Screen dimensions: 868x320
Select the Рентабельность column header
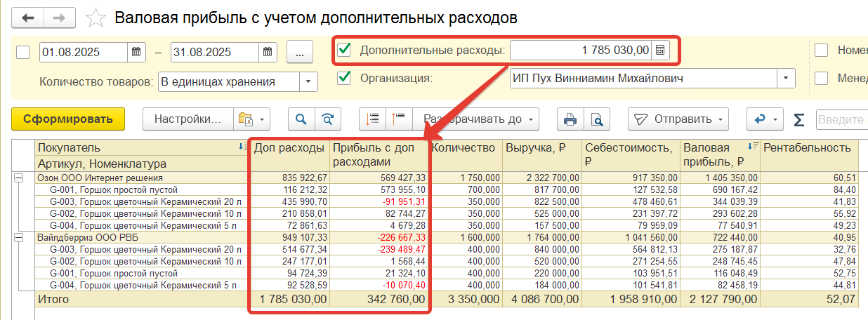[810, 155]
